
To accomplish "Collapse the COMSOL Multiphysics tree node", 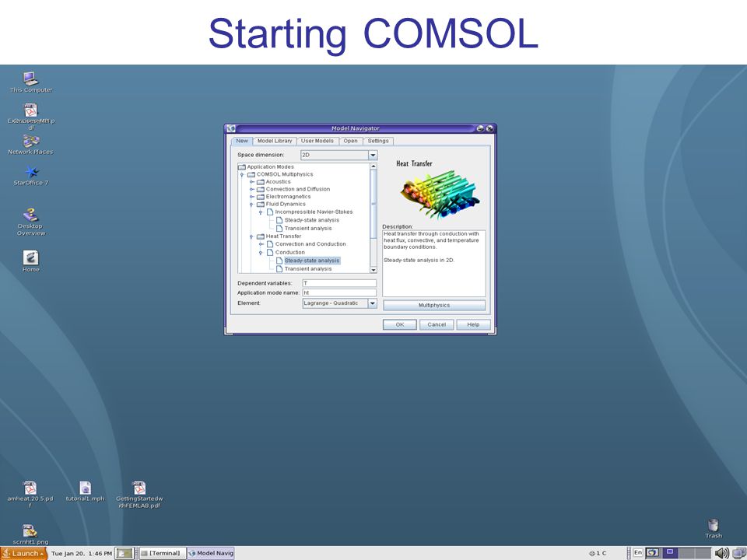I will (x=242, y=175).
